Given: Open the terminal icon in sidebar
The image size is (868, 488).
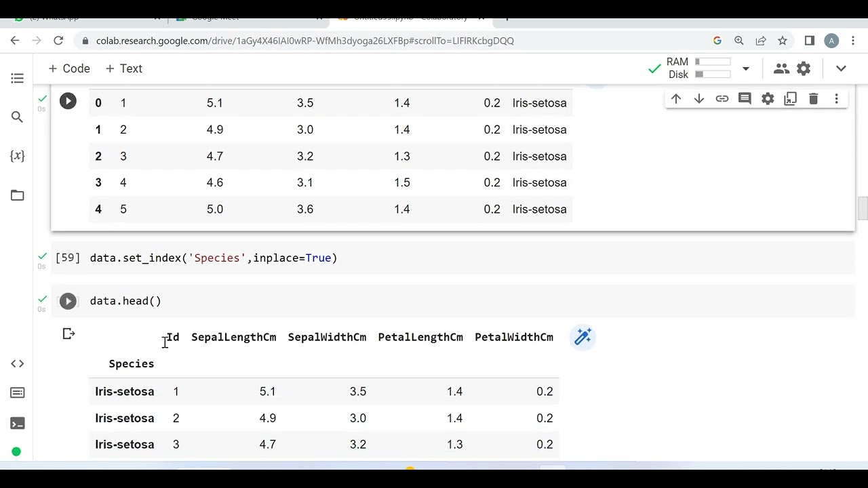Looking at the screenshot, I should 18,424.
